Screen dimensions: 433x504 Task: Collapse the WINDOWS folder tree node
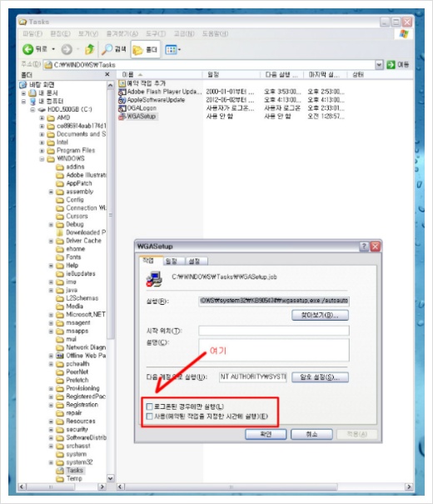42,159
